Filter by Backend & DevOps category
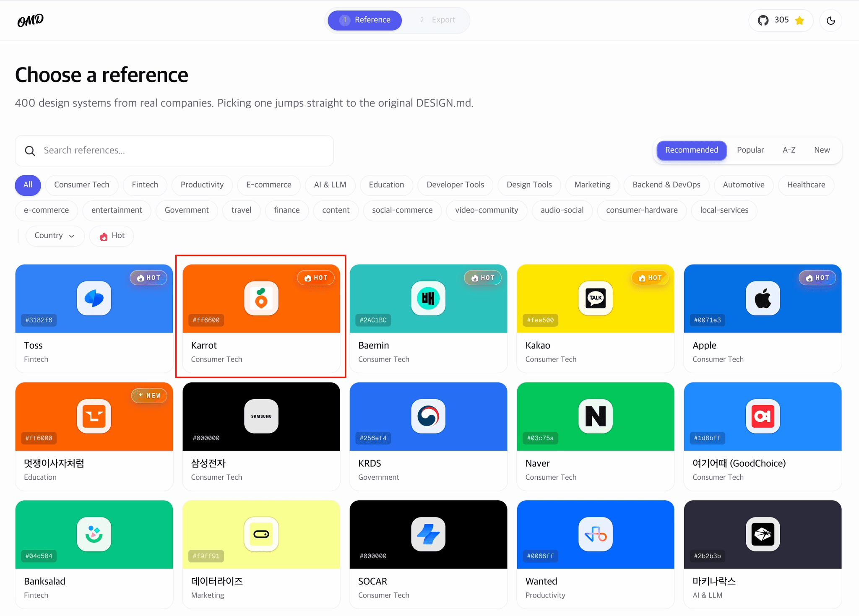 pyautogui.click(x=666, y=185)
